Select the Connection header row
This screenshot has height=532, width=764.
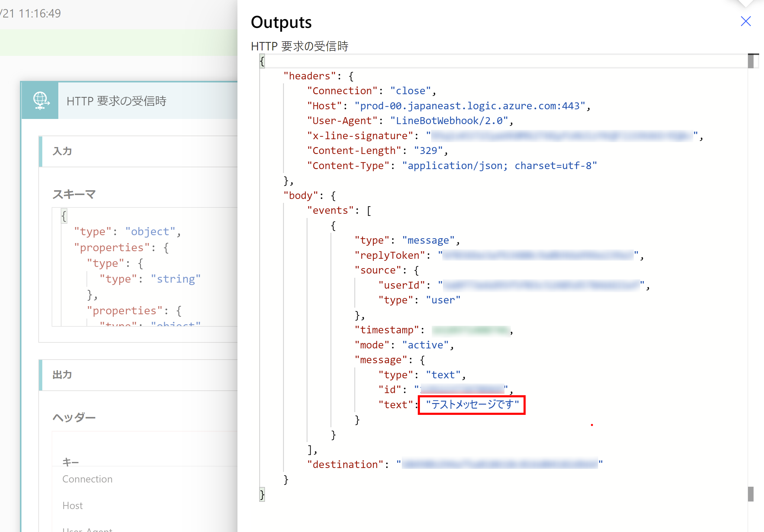point(87,479)
